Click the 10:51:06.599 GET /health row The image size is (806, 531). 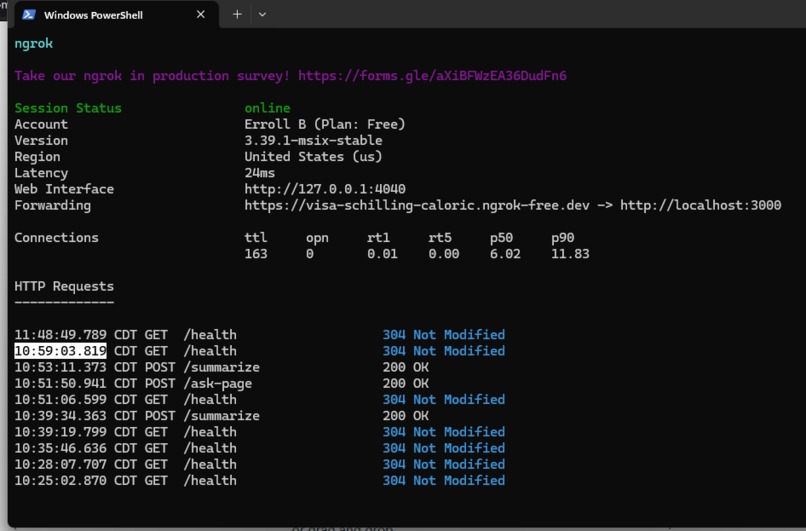[x=260, y=399]
